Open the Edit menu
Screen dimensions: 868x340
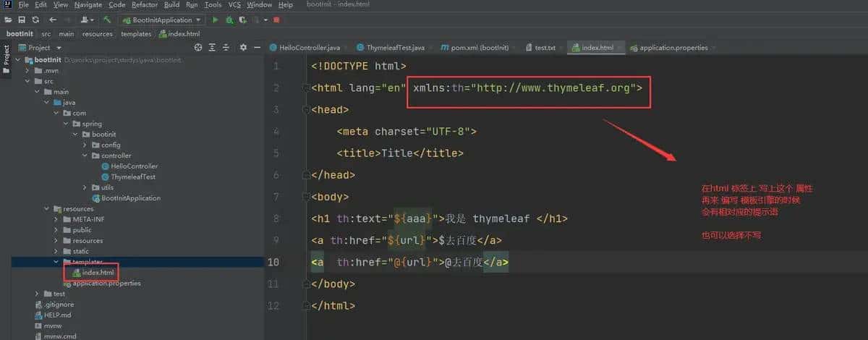click(x=41, y=5)
